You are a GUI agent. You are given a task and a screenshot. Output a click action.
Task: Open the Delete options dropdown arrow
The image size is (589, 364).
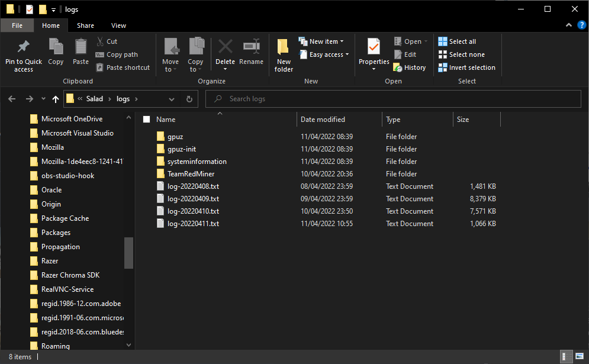point(226,69)
